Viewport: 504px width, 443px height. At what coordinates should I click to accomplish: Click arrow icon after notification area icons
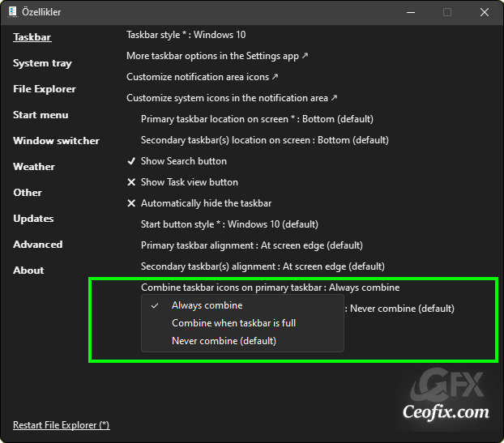pos(275,76)
